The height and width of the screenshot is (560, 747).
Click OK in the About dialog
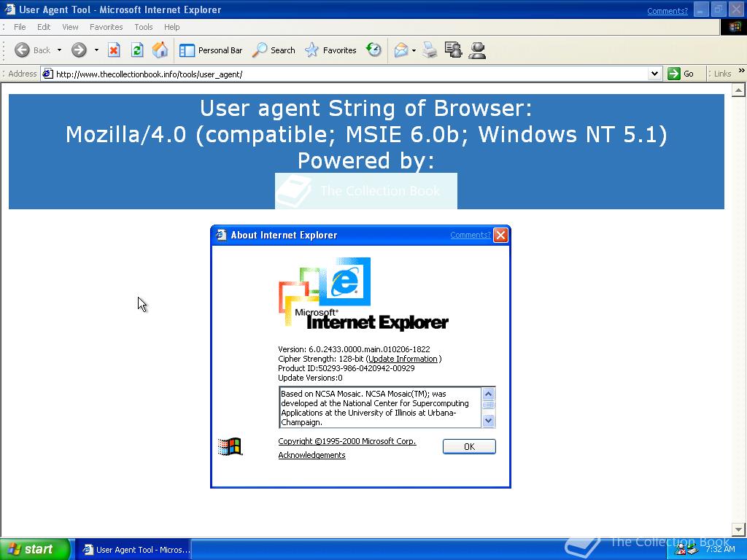(x=469, y=447)
